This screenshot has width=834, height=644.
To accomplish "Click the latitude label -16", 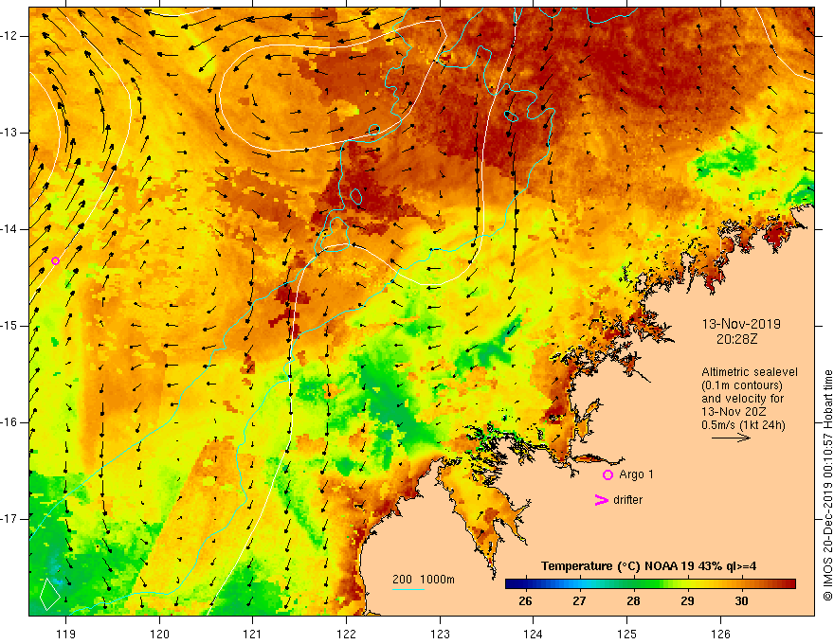I will (9, 422).
